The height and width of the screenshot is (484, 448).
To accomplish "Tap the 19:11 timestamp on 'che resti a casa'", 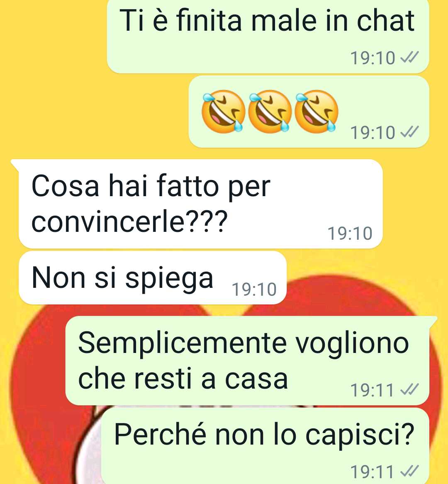I will pos(372,390).
